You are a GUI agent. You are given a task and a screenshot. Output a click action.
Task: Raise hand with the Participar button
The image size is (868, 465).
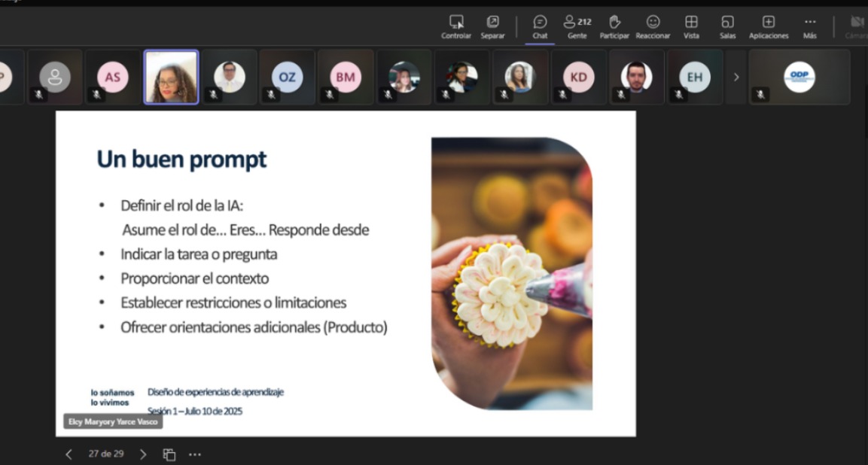point(614,27)
